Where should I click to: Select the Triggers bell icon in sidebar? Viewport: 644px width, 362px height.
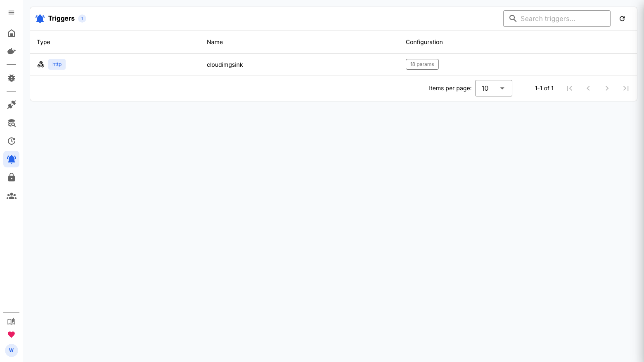point(12,159)
